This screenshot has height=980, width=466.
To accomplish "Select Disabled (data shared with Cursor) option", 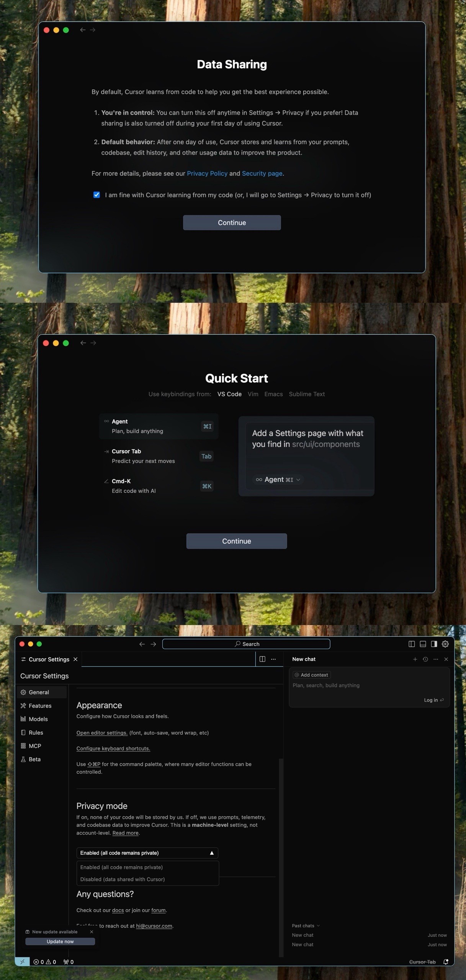I will 147,879.
